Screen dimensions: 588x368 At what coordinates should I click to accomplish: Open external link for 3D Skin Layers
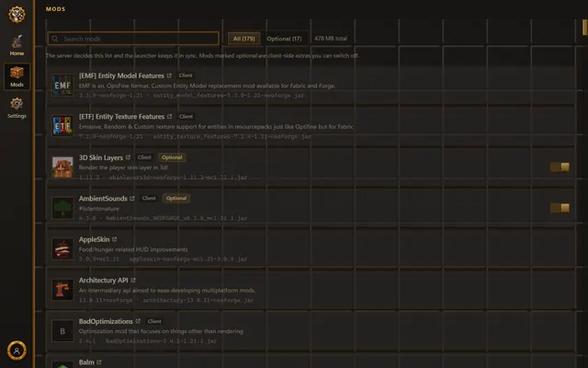(x=128, y=157)
